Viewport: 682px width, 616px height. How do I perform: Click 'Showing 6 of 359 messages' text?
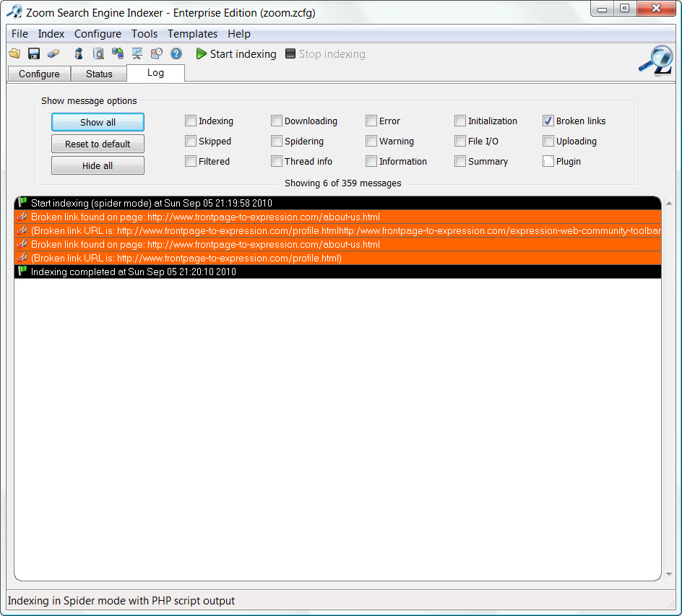(x=342, y=183)
